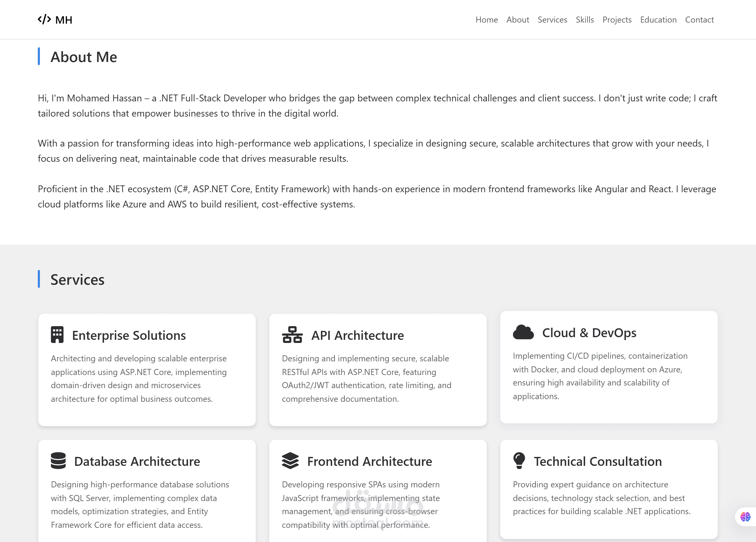Click the MH logo text
Screen dimensions: 756x542
[64, 20]
